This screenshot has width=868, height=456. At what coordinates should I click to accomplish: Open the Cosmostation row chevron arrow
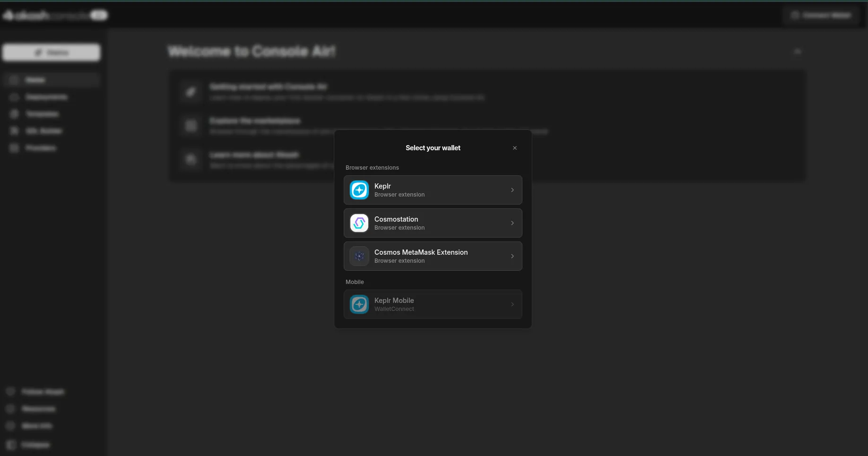(x=512, y=223)
